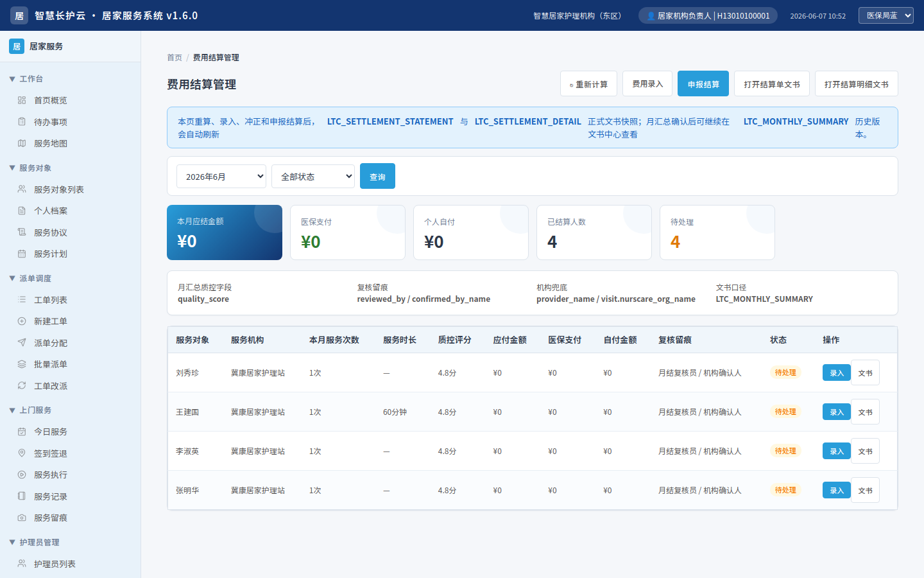
Task: Click 文书 button in 王建国 row
Action: coord(865,412)
